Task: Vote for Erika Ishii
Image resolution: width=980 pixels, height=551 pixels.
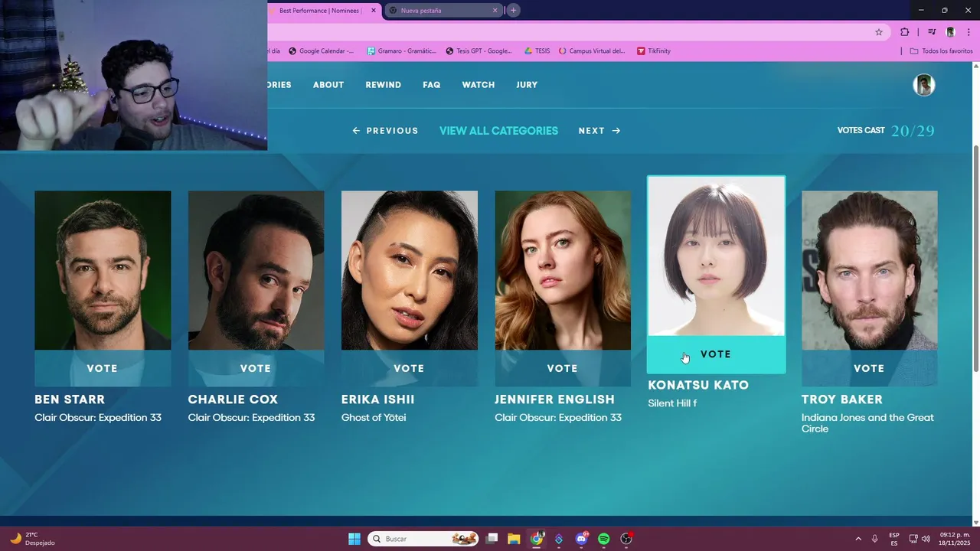Action: click(409, 368)
